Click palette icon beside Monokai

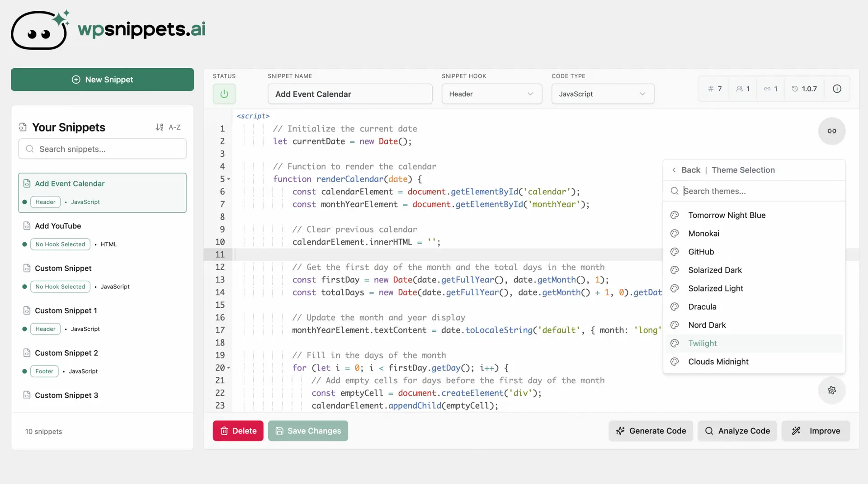[675, 233]
